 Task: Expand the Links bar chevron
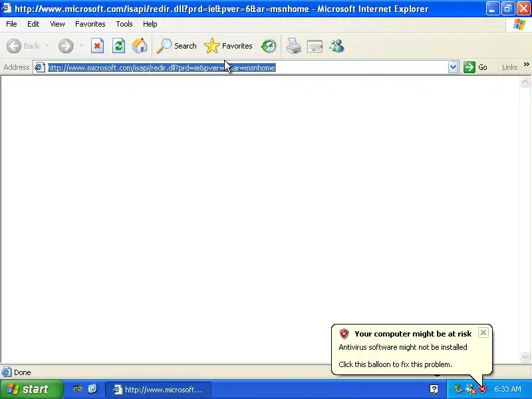(526, 65)
